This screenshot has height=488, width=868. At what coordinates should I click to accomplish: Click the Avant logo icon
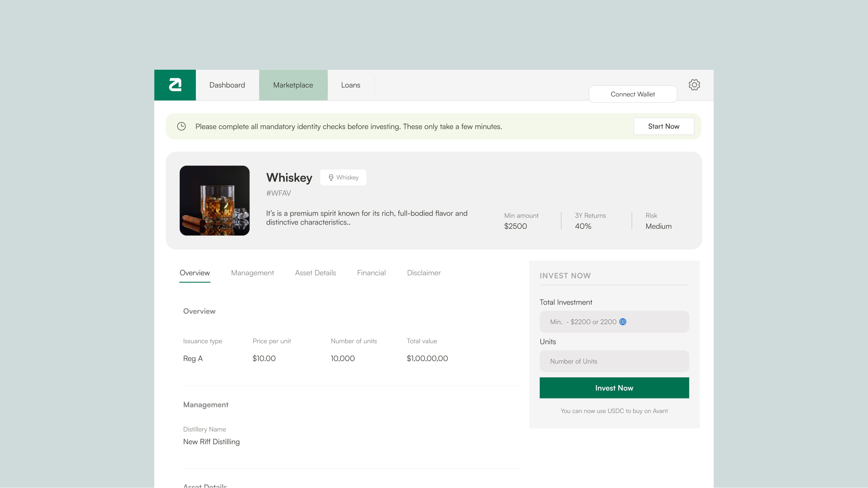pos(175,85)
